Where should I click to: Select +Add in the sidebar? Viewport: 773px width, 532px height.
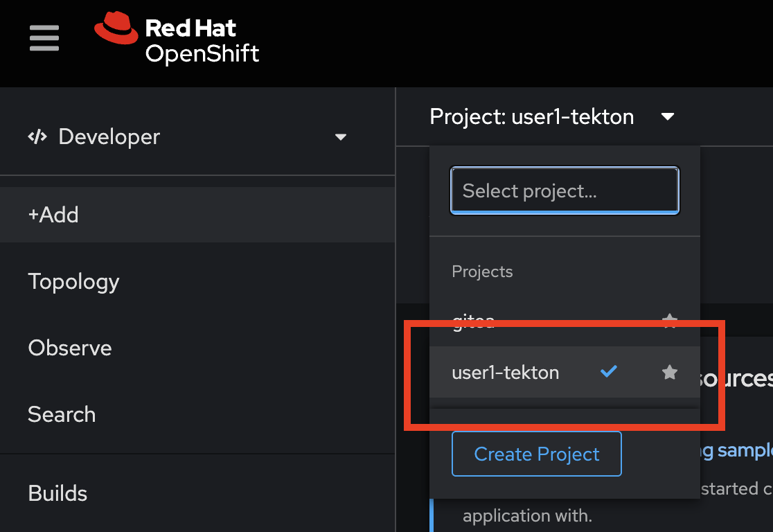[197, 215]
